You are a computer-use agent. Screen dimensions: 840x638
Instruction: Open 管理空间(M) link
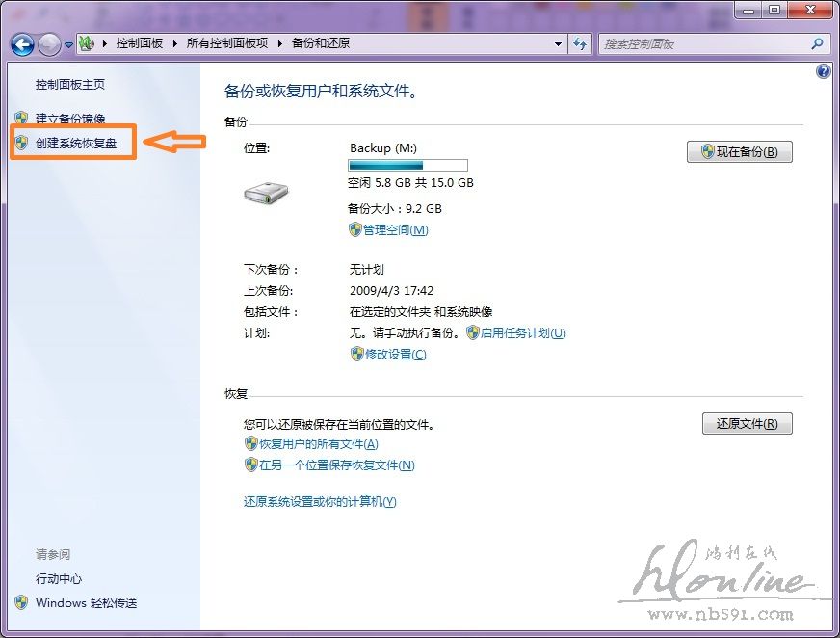(x=395, y=230)
